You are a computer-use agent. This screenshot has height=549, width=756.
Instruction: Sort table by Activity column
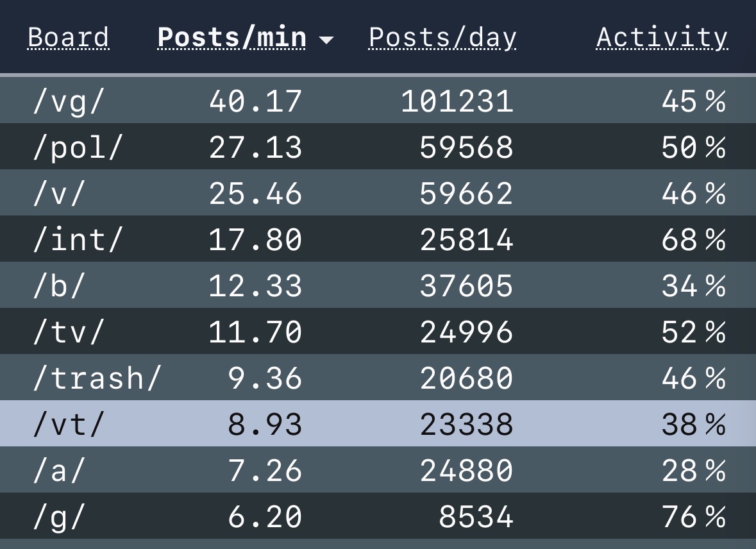(x=662, y=38)
